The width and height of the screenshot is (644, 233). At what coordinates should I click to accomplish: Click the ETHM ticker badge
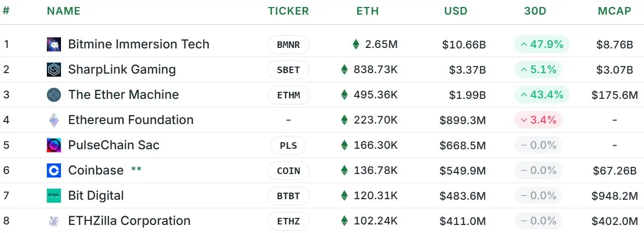pyautogui.click(x=288, y=95)
